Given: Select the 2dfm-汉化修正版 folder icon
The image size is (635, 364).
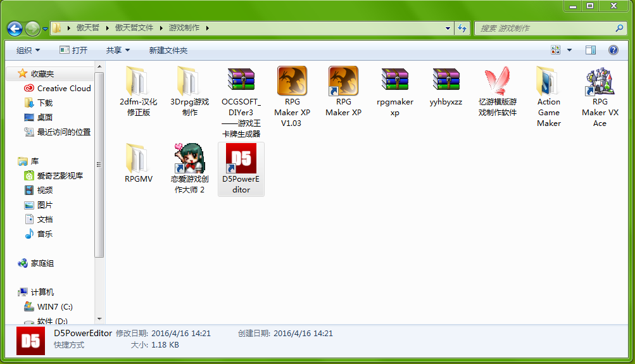Looking at the screenshot, I should point(138,80).
